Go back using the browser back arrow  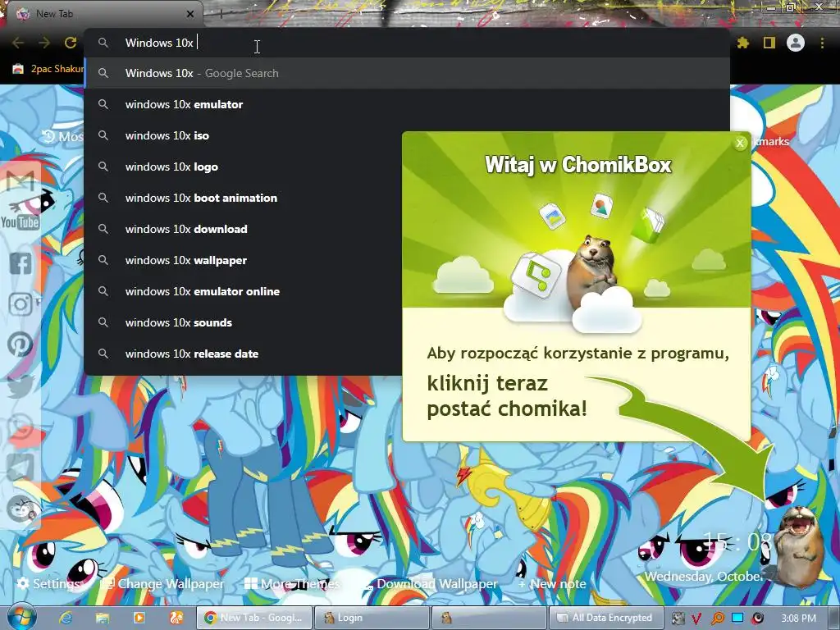point(18,43)
